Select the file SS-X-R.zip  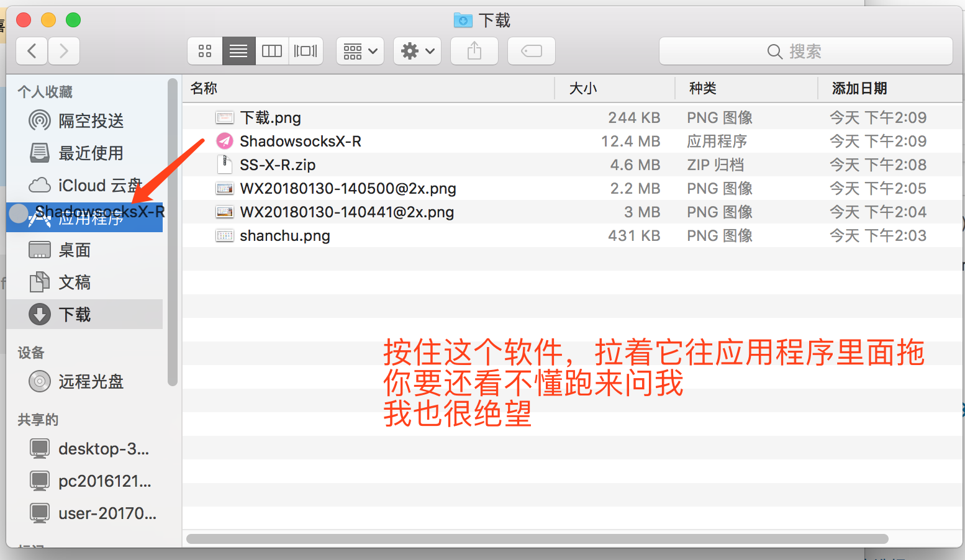(x=573, y=165)
